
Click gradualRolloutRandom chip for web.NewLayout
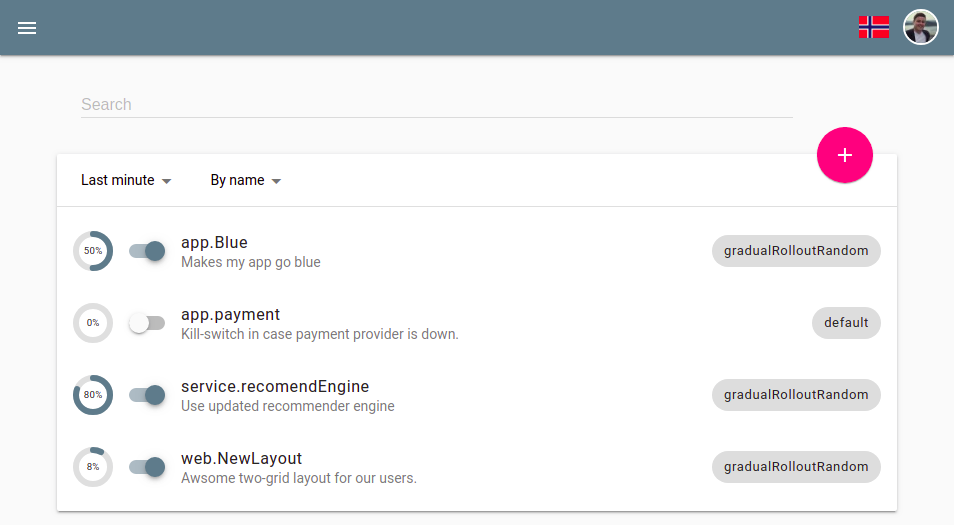point(796,467)
